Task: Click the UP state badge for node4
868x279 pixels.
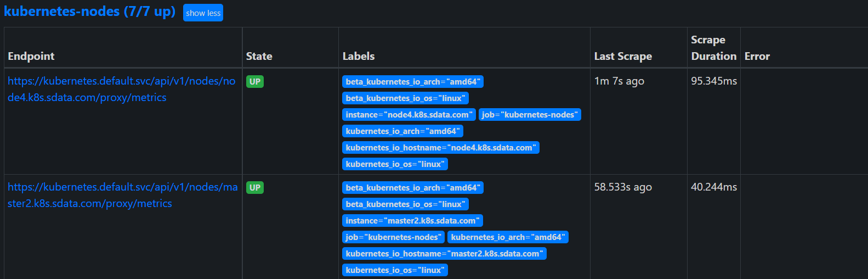Action: point(255,81)
